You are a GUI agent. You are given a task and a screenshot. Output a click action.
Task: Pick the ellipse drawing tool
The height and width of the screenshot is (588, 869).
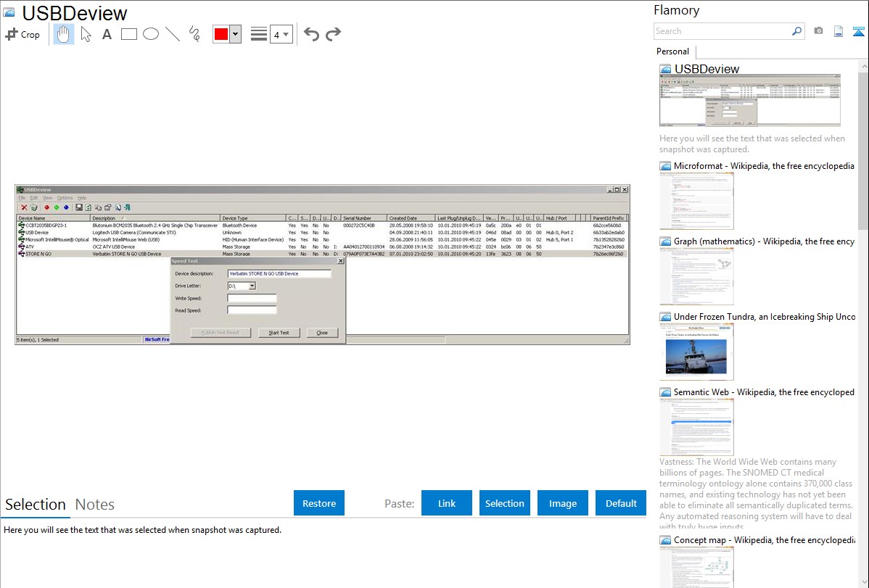151,34
